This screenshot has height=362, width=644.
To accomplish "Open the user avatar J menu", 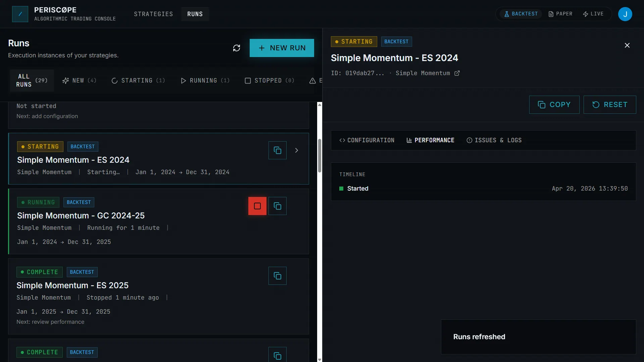I will click(x=625, y=14).
